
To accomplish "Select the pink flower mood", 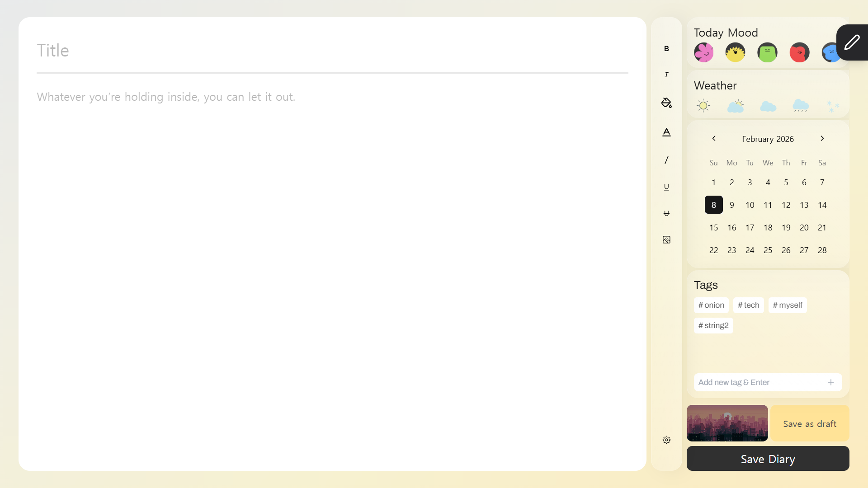I will point(703,52).
